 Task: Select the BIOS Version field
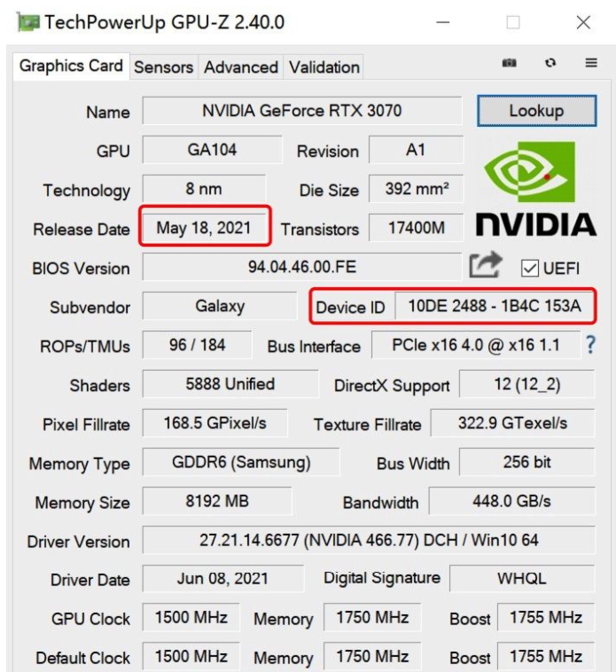[301, 267]
